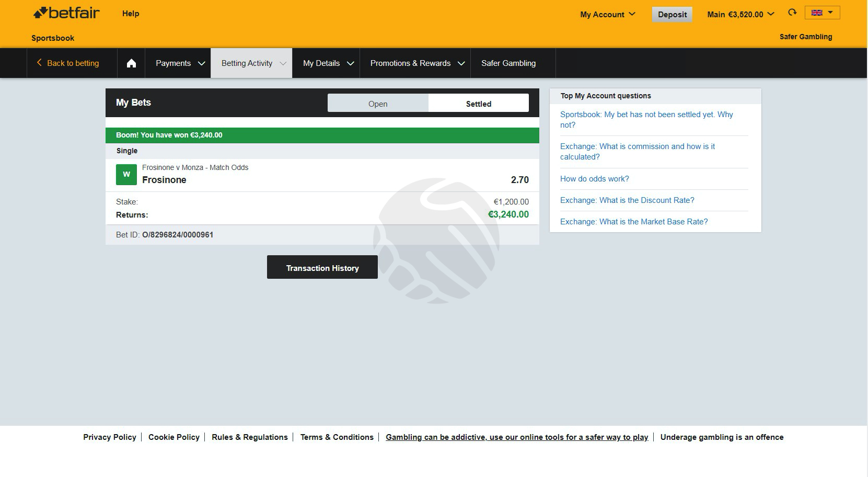Open Safer Gambling in navigation bar
868x477 pixels.
pyautogui.click(x=508, y=63)
